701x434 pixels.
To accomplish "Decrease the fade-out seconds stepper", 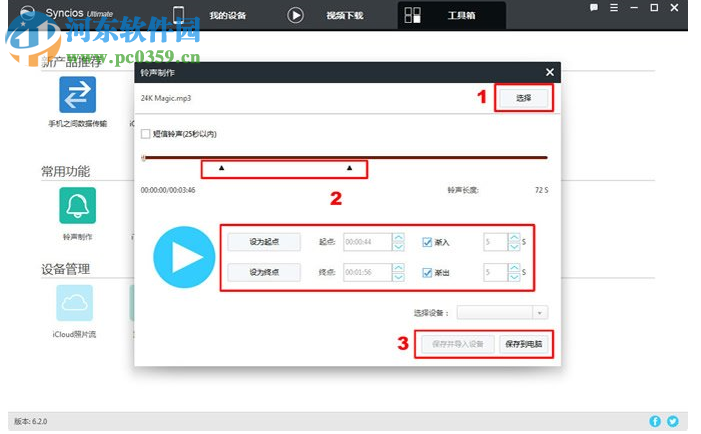I will (514, 277).
